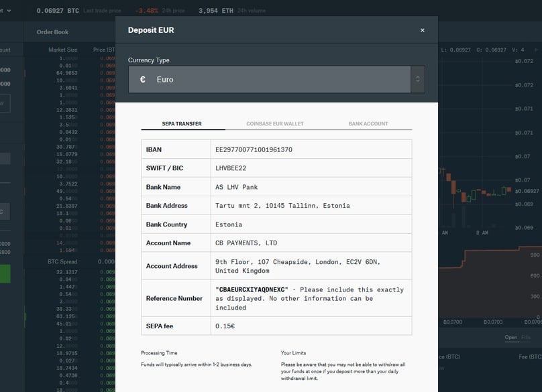The width and height of the screenshot is (542, 392).
Task: Click the Bank Country row label
Action: coord(166,224)
